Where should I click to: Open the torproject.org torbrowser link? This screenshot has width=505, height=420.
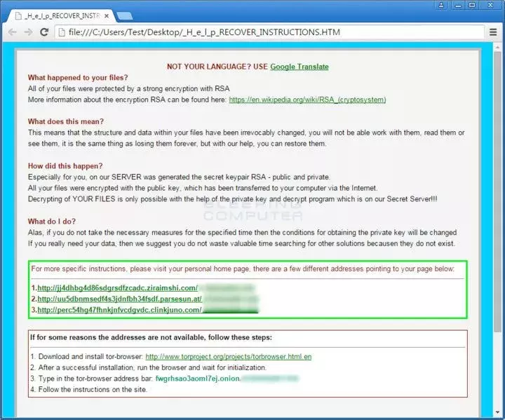(x=229, y=357)
